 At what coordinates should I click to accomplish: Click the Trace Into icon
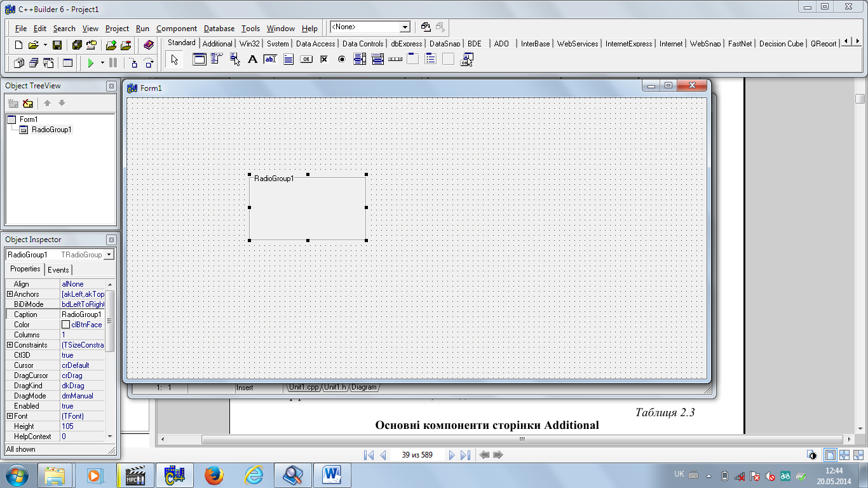(133, 63)
